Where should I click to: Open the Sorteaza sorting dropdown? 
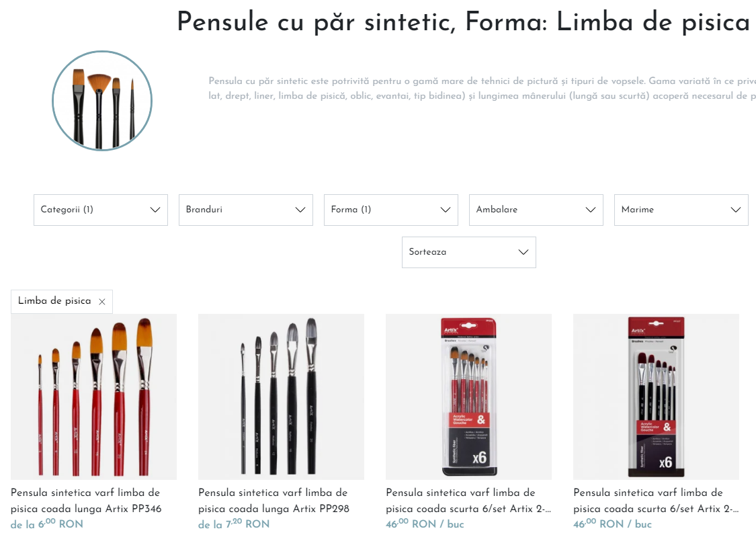[x=469, y=252]
